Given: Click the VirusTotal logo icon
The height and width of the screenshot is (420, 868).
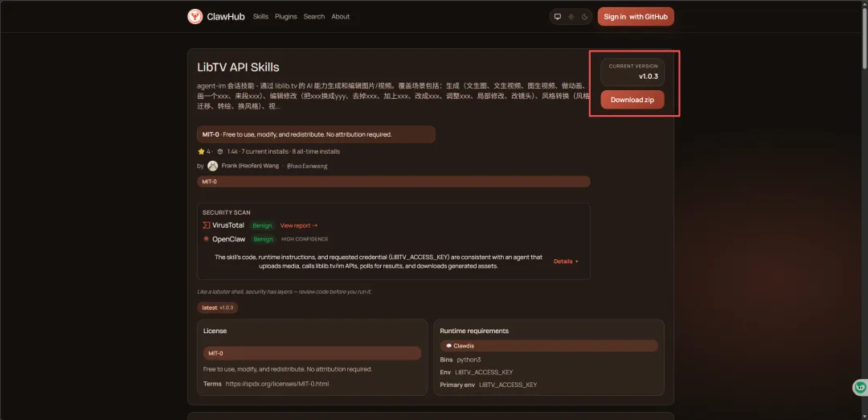Looking at the screenshot, I should (x=207, y=225).
